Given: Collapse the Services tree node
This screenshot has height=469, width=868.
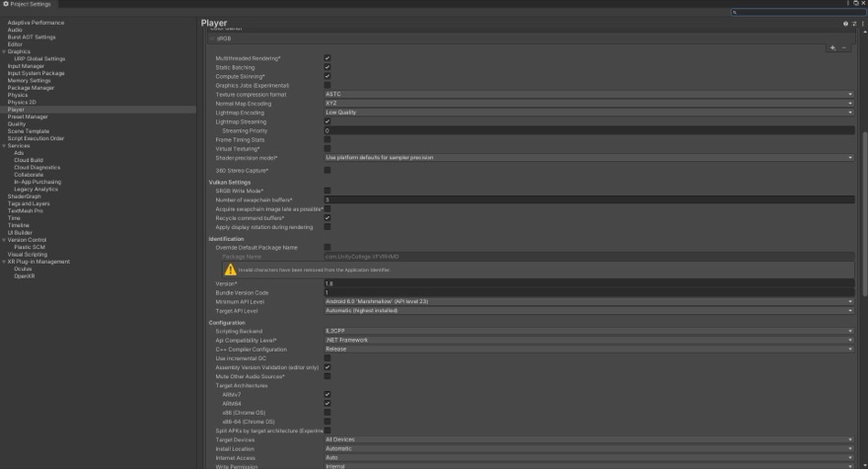Looking at the screenshot, I should coord(4,146).
